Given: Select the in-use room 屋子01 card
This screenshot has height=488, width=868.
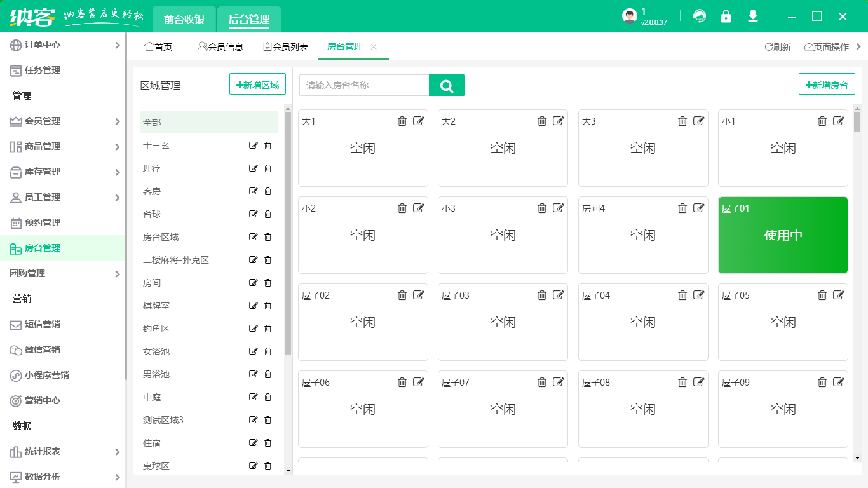Looking at the screenshot, I should (783, 235).
